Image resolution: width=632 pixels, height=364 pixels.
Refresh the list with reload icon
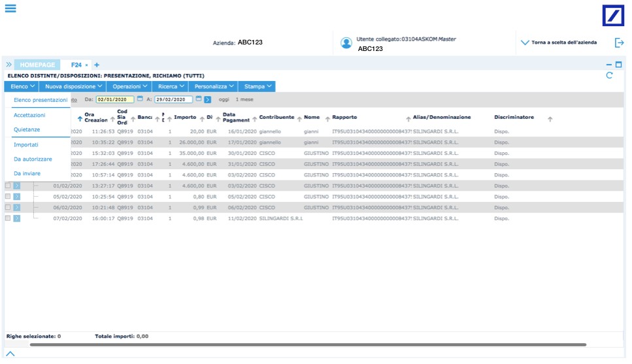pyautogui.click(x=609, y=75)
